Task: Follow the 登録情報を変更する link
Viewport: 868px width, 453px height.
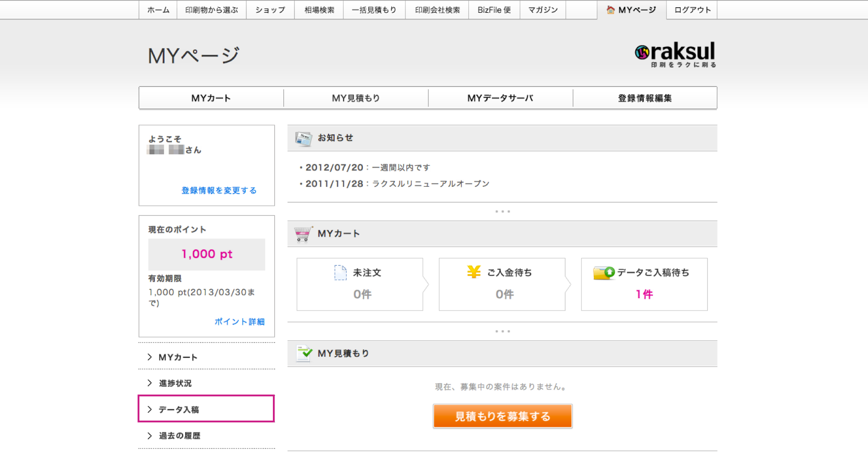Action: click(219, 190)
